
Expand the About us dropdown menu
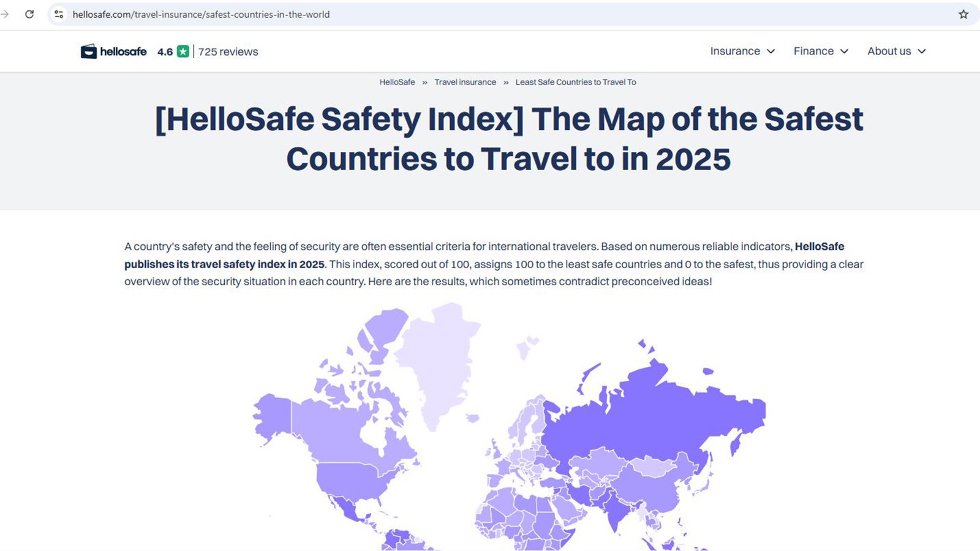coord(897,51)
